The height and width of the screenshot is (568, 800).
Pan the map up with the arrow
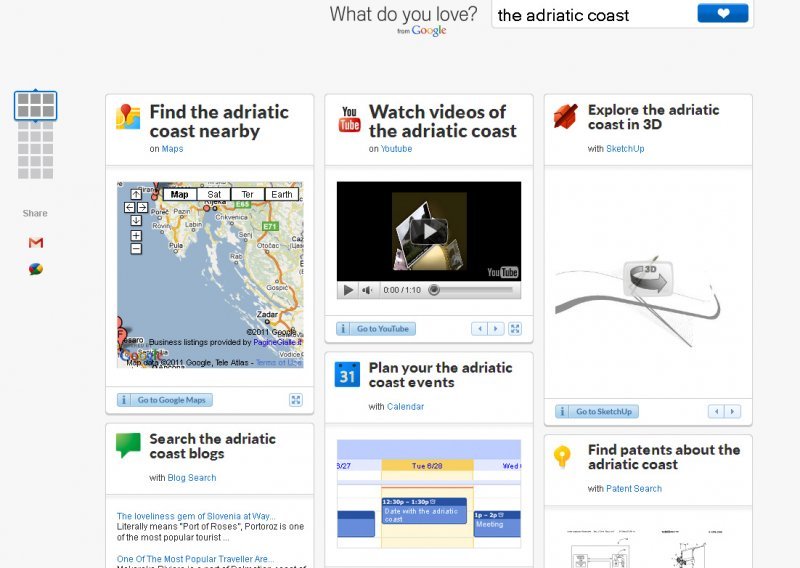pyautogui.click(x=136, y=194)
